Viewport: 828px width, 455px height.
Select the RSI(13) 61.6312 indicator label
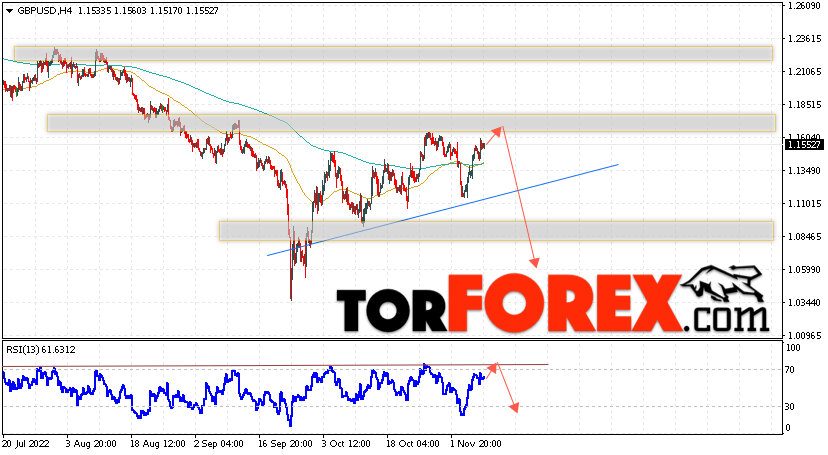pos(41,349)
